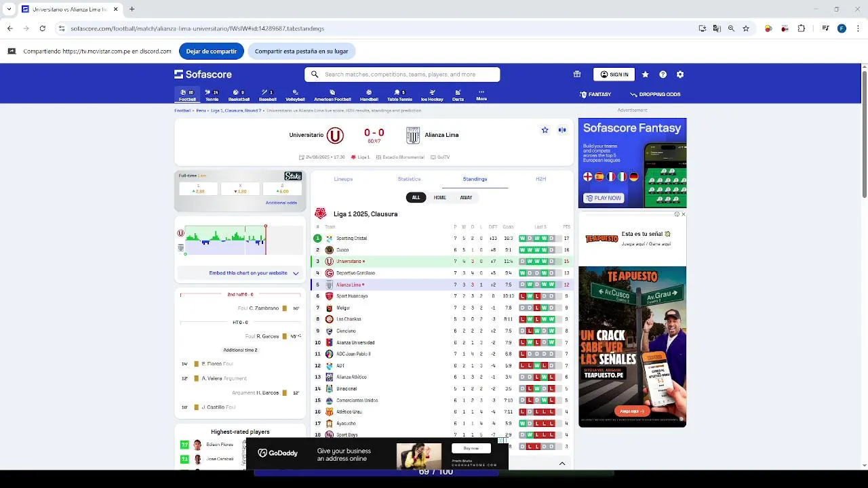Open the Baseball sport category
The image size is (868, 488).
click(267, 95)
